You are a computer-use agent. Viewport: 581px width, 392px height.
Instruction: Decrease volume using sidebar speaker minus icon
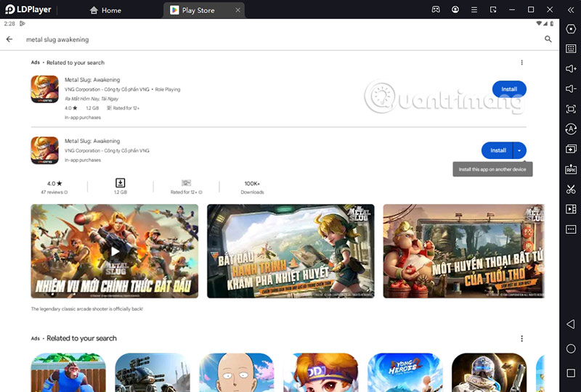(x=571, y=89)
